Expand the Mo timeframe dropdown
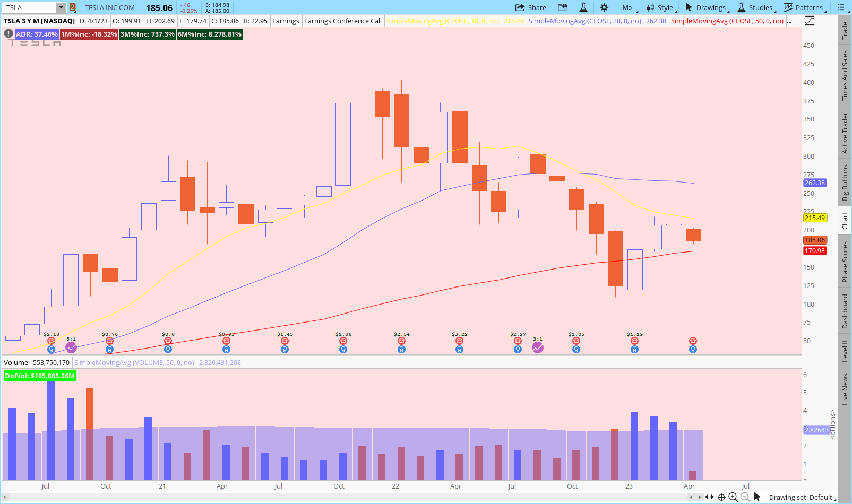Viewport: 852px width, 504px height. [x=629, y=7]
